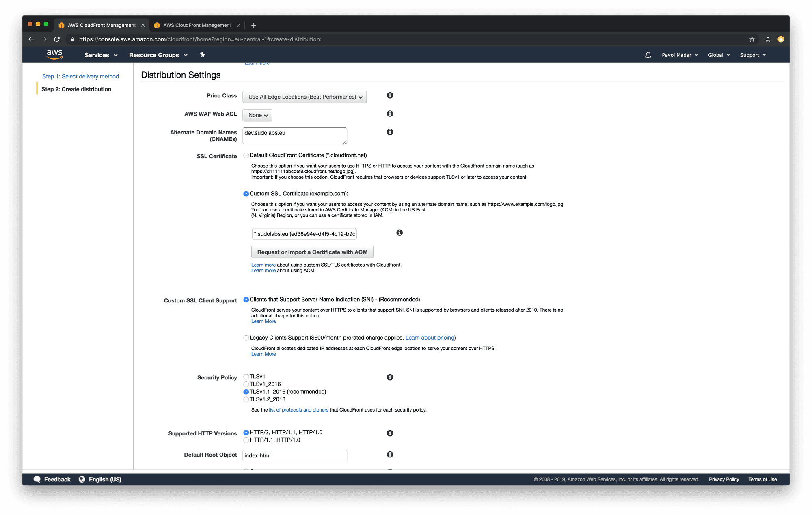
Task: Open list of protocols and ciphers link
Action: click(x=298, y=410)
